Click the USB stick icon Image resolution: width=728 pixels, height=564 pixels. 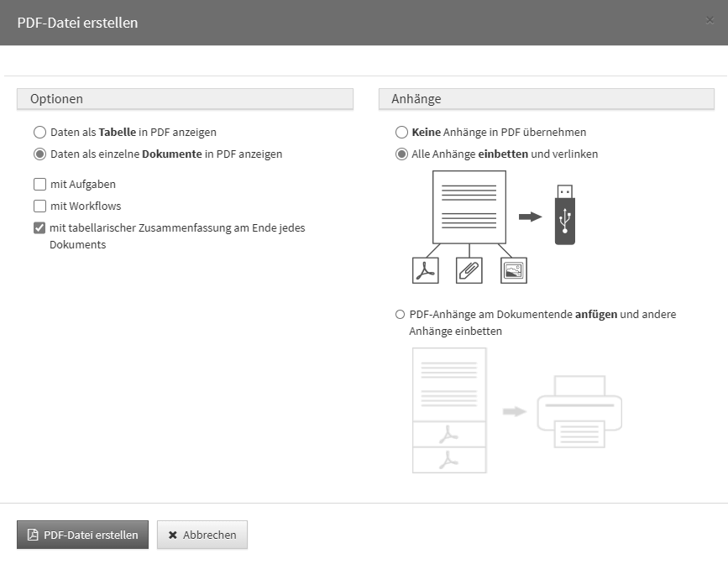(565, 217)
